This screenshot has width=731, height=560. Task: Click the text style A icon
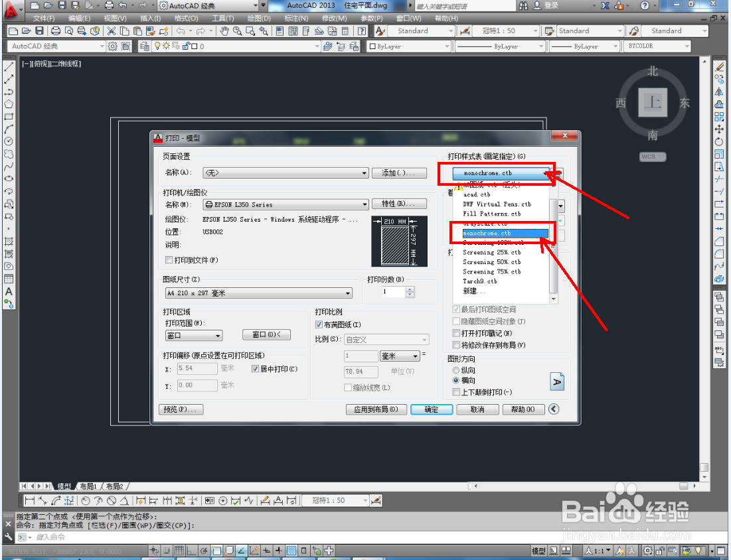380,31
